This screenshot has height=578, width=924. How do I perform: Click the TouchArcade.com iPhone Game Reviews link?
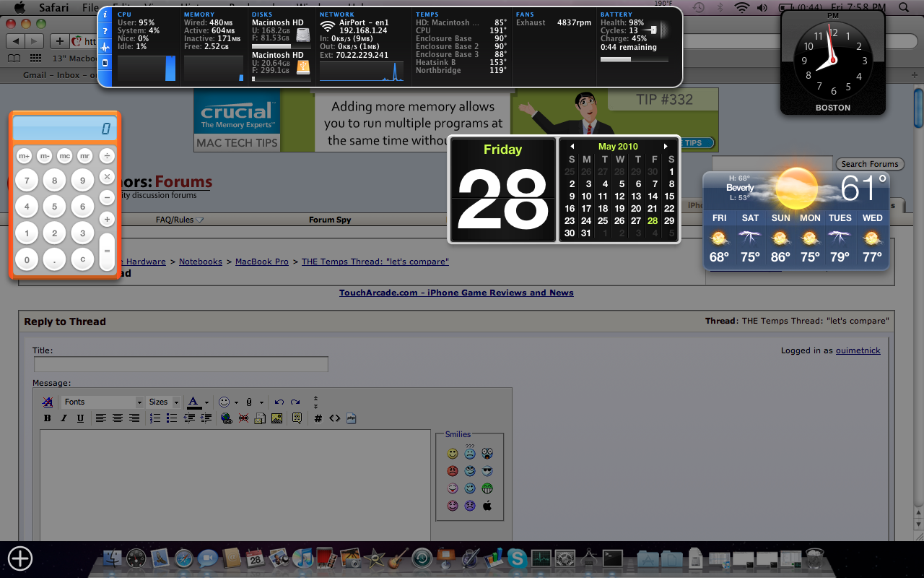click(x=456, y=293)
